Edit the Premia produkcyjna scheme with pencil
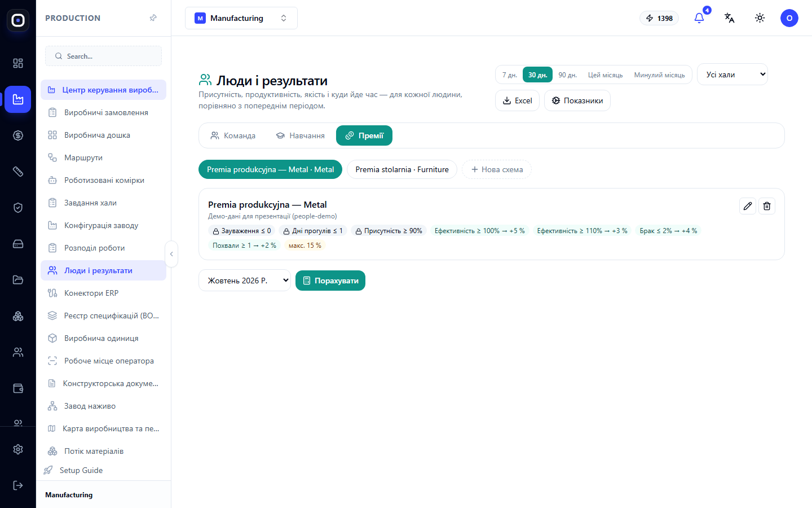The height and width of the screenshot is (508, 812). point(748,206)
